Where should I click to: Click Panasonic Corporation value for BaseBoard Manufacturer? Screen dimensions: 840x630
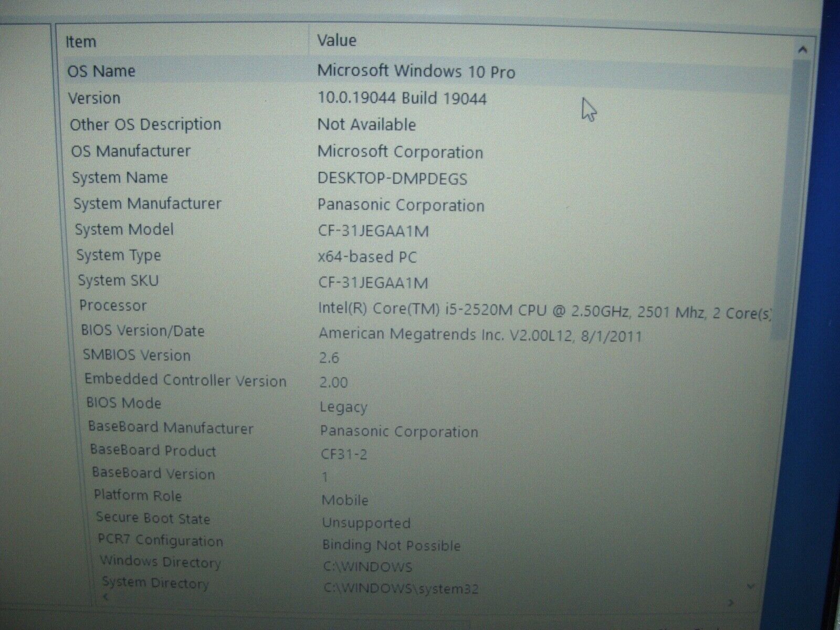click(x=399, y=432)
